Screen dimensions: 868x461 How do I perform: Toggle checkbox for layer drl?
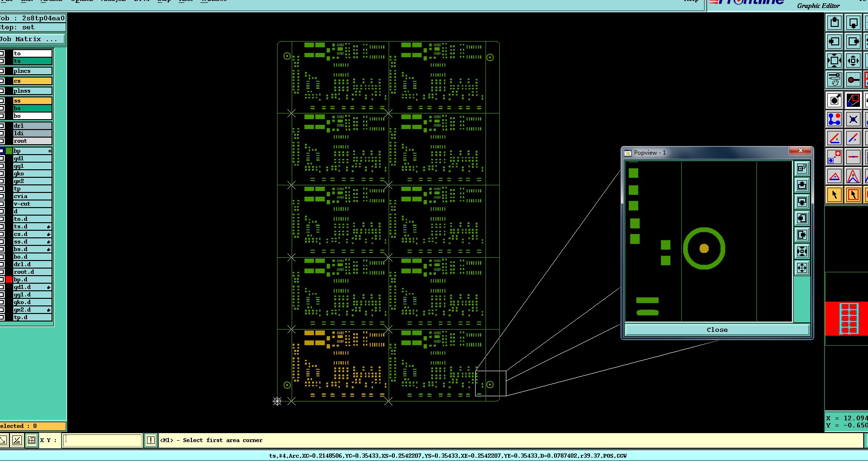point(2,126)
